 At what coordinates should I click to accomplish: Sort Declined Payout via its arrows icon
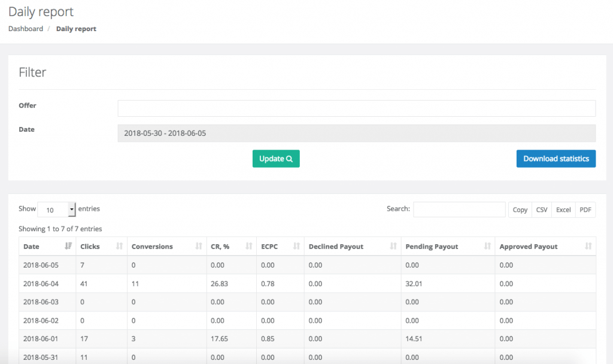point(393,246)
